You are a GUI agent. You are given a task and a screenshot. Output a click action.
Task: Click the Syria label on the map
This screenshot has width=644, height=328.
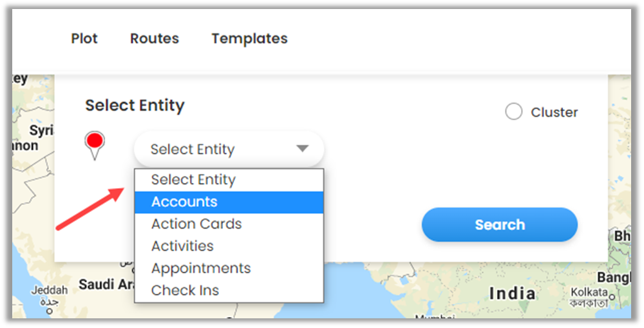[41, 131]
